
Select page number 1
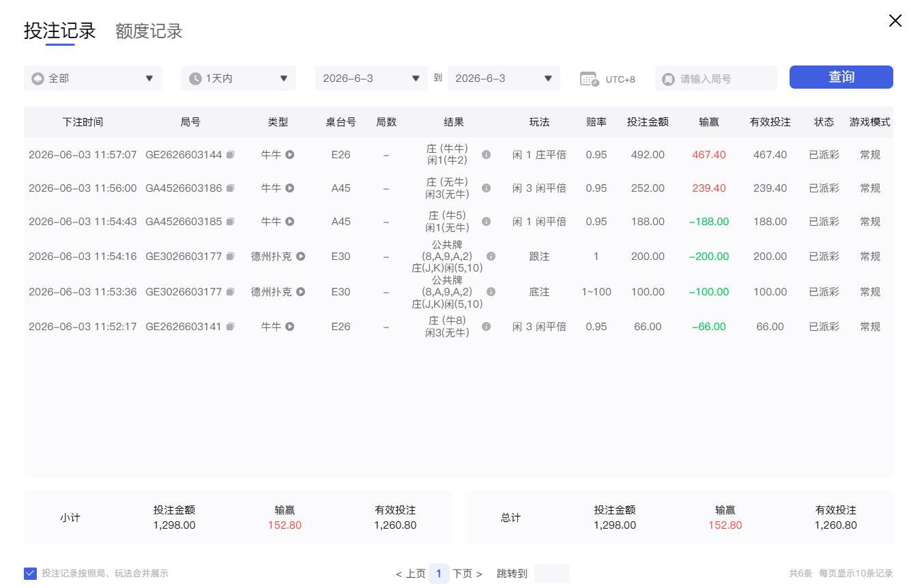pyautogui.click(x=439, y=574)
